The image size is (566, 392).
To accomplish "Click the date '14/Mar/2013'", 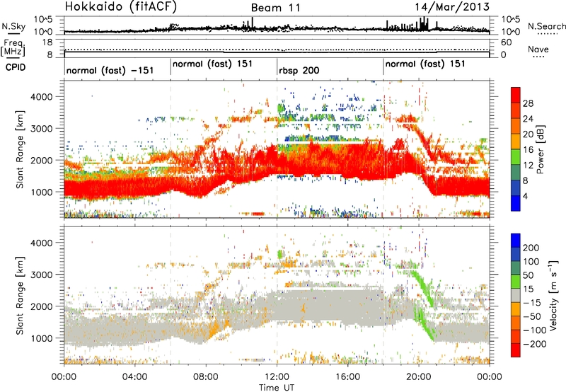I will (452, 7).
